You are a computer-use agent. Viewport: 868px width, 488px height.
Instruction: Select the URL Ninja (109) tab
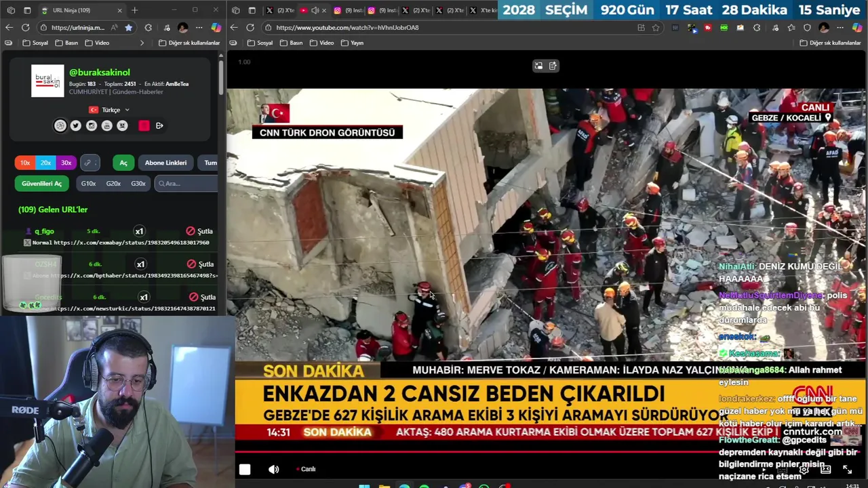click(81, 10)
